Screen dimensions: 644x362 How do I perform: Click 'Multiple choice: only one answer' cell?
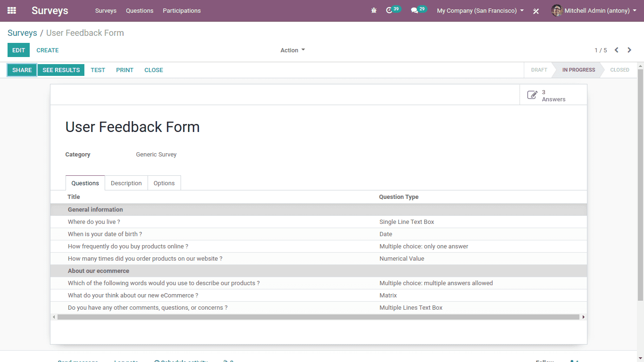click(424, 246)
